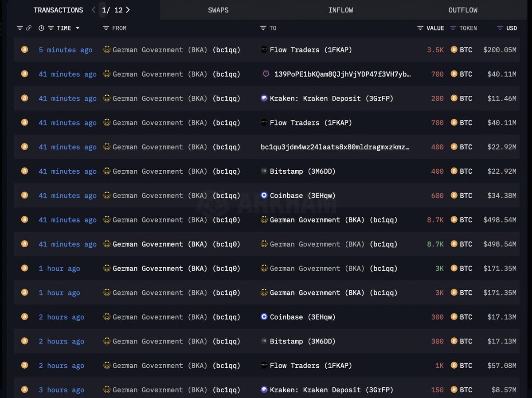Click the 150 value cell
The height and width of the screenshot is (398, 532).
tap(437, 390)
